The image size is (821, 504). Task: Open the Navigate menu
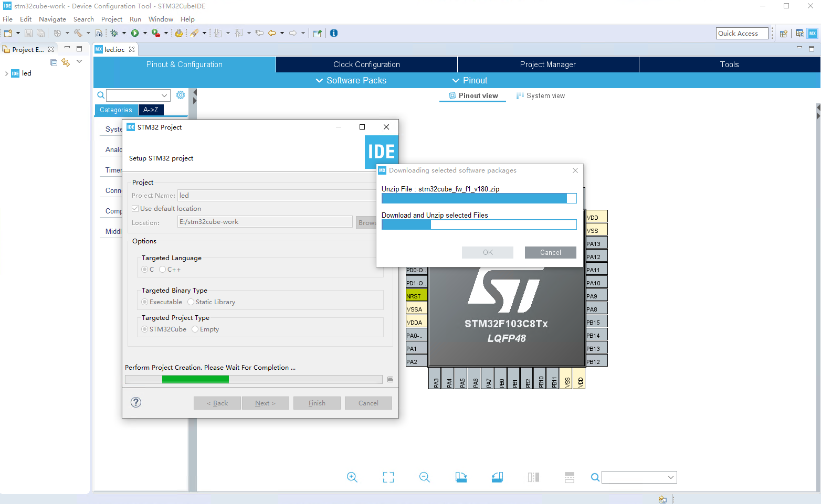pyautogui.click(x=52, y=19)
